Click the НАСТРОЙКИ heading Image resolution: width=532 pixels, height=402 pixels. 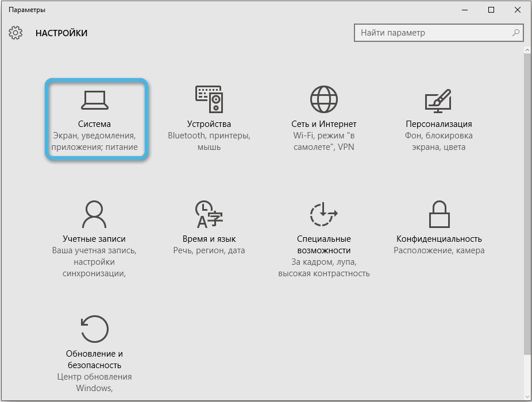coord(61,33)
